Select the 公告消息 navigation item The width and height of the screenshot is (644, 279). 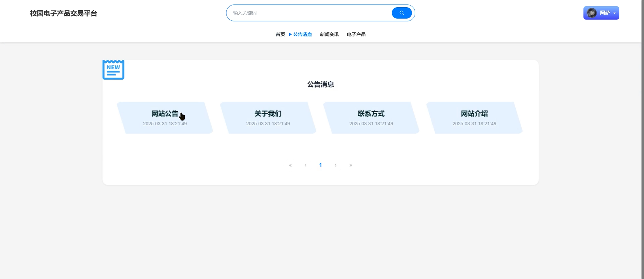tap(302, 34)
